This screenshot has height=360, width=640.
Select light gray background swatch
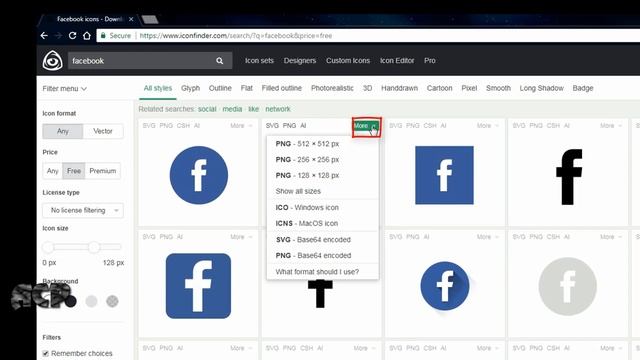pos(91,301)
